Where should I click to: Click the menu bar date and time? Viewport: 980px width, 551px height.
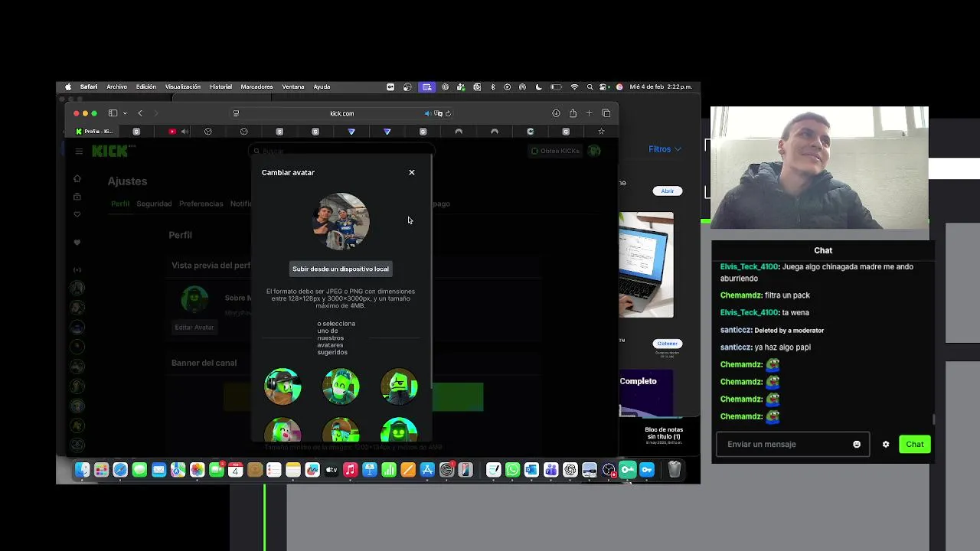(x=661, y=86)
